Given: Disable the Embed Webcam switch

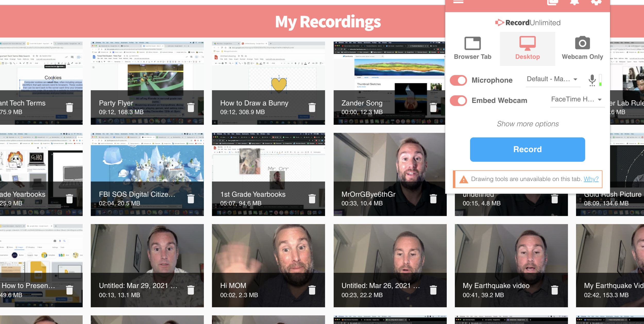Looking at the screenshot, I should [458, 100].
